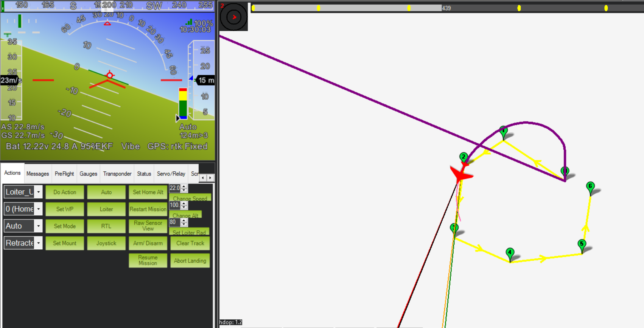Screen dimensions: 644x328
Task: Click the map zoom slider bar
Action: tap(346, 8)
